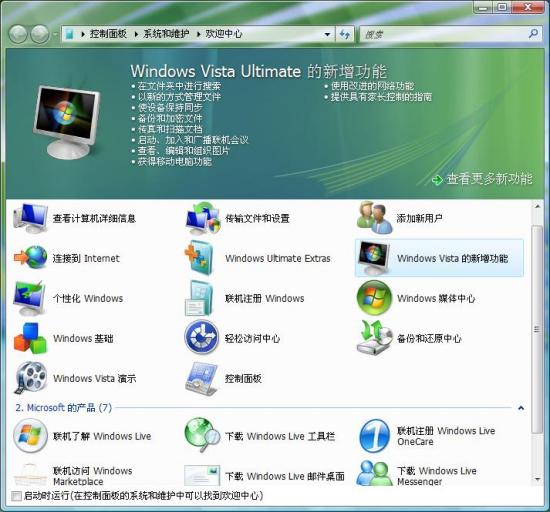Collapse the Microsoft 的产品 section chevron
550x512 pixels.
[521, 408]
